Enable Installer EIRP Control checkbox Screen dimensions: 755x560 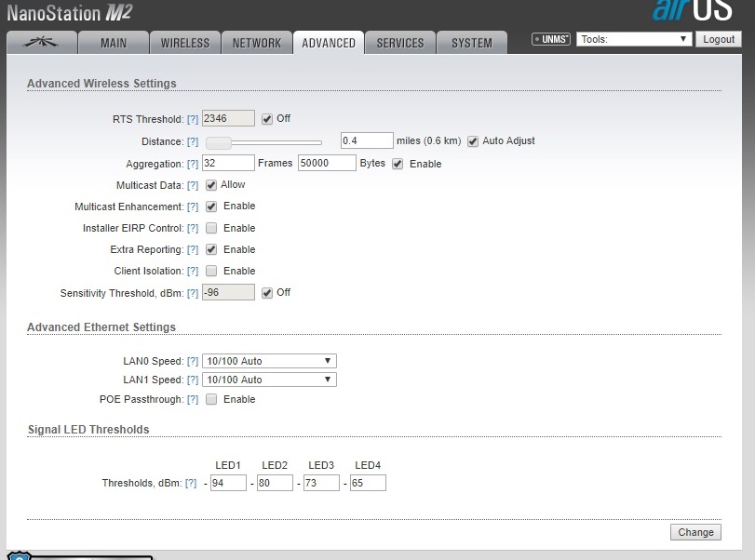pyautogui.click(x=211, y=228)
